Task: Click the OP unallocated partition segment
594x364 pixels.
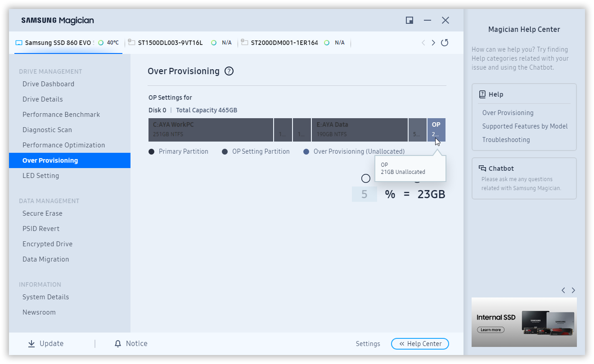Action: tap(436, 129)
